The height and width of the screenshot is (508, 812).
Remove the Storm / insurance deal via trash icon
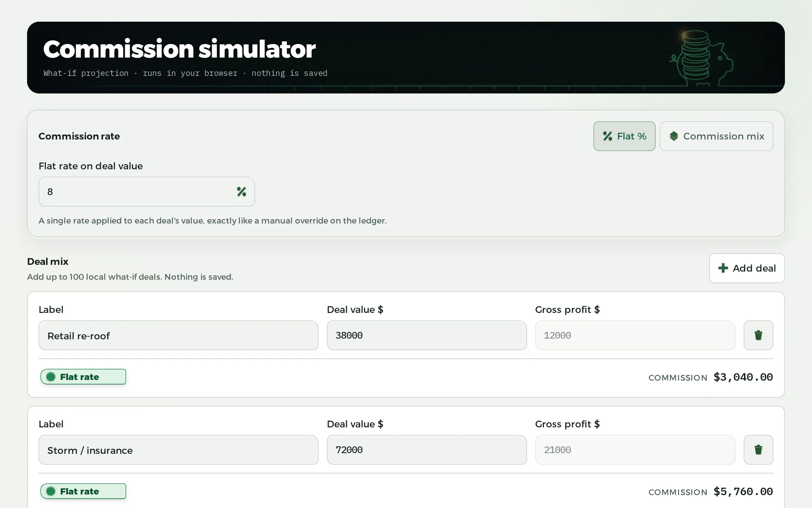pos(758,450)
